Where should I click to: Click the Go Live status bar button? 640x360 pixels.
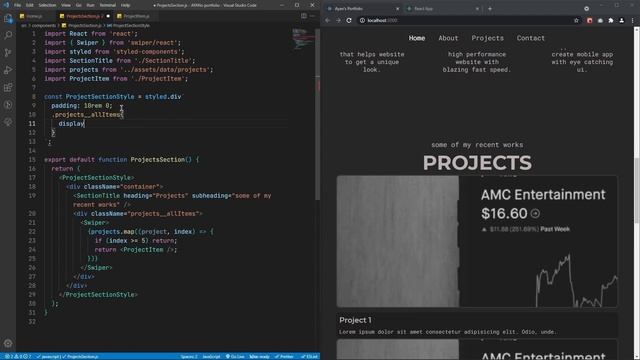pyautogui.click(x=235, y=357)
